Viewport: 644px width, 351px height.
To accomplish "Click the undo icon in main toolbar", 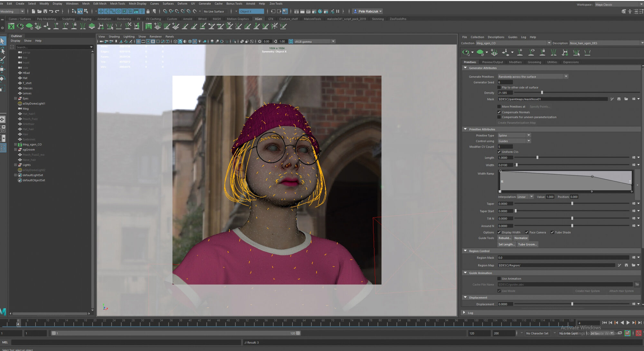I will [x=51, y=11].
